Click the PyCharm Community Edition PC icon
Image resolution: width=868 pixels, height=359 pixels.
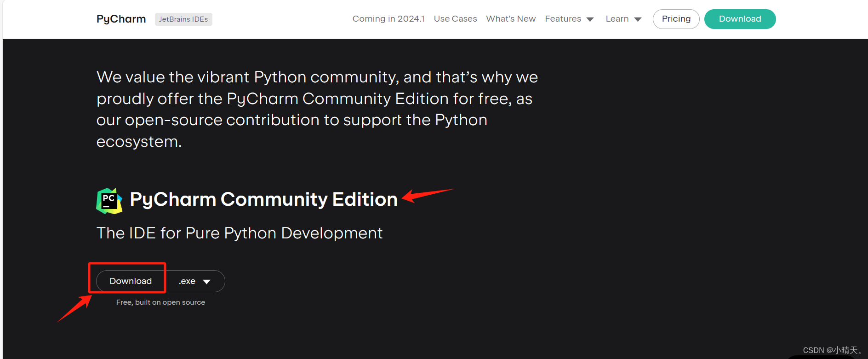109,201
